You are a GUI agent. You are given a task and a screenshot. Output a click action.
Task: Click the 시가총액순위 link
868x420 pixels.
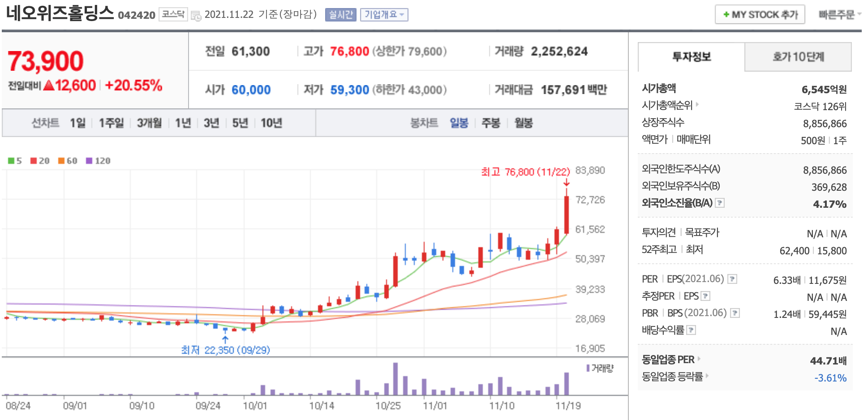pyautogui.click(x=667, y=105)
